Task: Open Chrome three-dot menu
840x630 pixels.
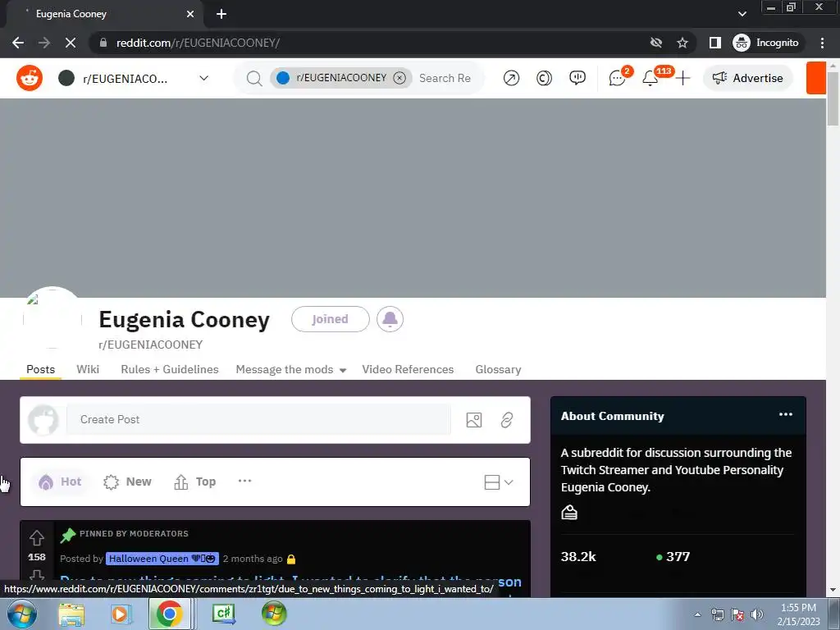Action: 822,43
